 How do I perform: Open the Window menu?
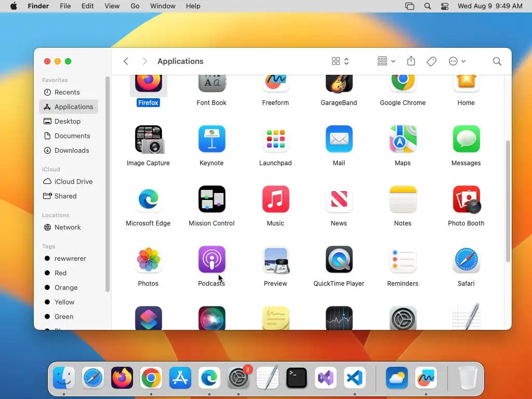coord(163,6)
